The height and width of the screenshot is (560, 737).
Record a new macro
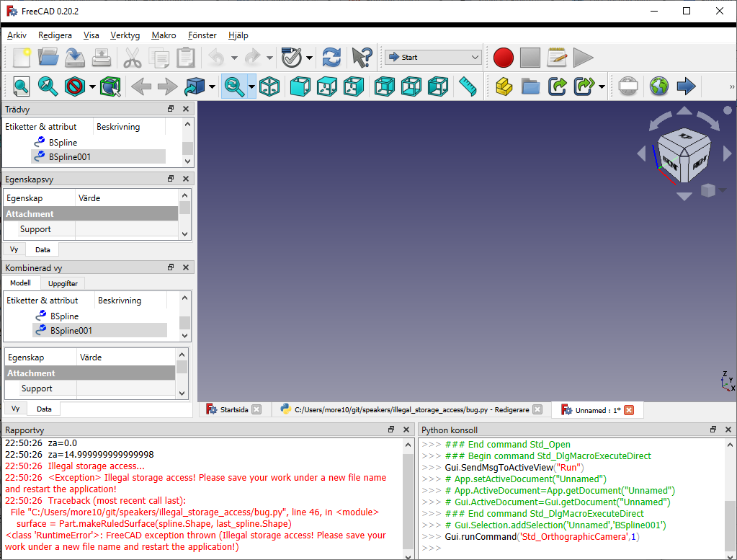(503, 58)
